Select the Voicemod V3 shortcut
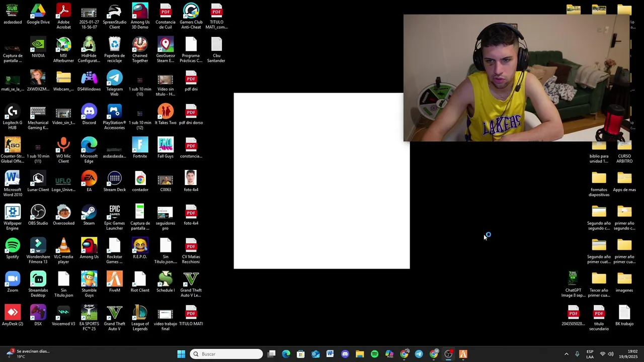 pyautogui.click(x=63, y=315)
